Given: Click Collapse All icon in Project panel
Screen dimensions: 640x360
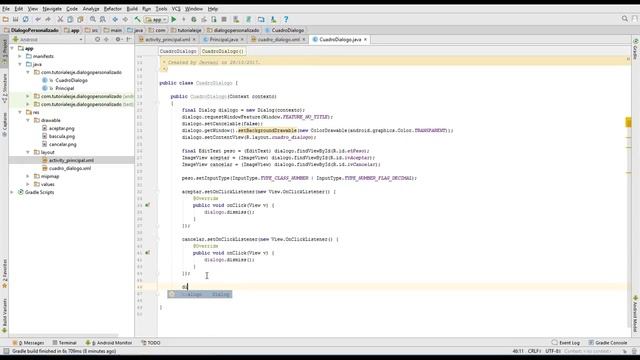Looking at the screenshot, I should (107, 39).
